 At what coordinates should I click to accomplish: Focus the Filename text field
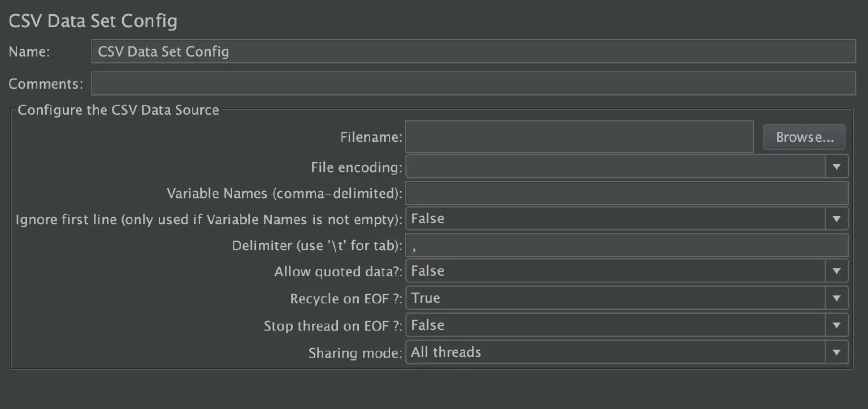579,137
